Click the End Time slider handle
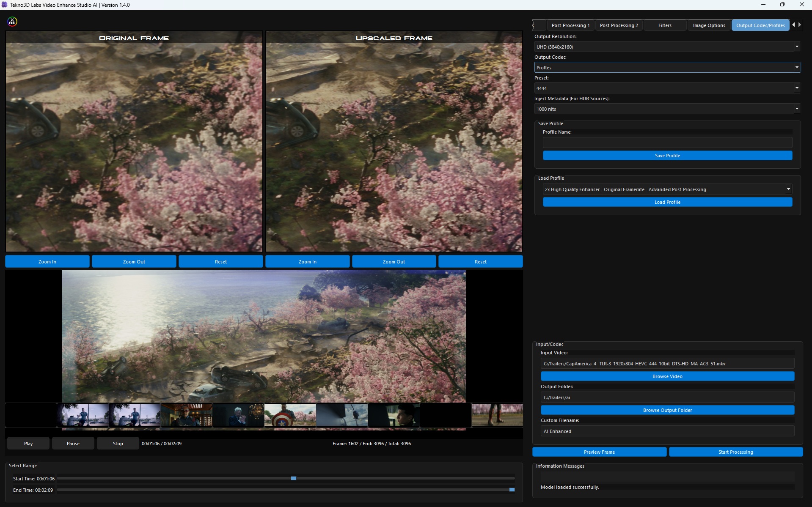This screenshot has height=507, width=812. click(x=512, y=490)
